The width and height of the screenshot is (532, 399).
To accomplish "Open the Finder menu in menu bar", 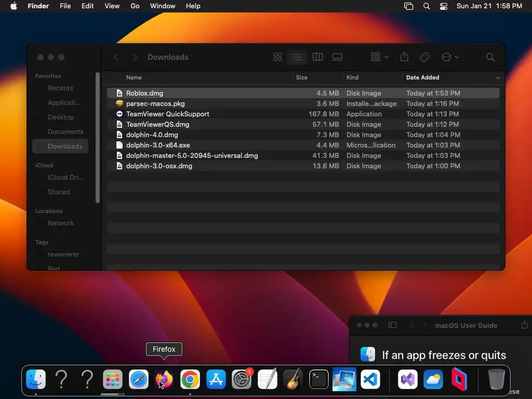I will pyautogui.click(x=38, y=6).
